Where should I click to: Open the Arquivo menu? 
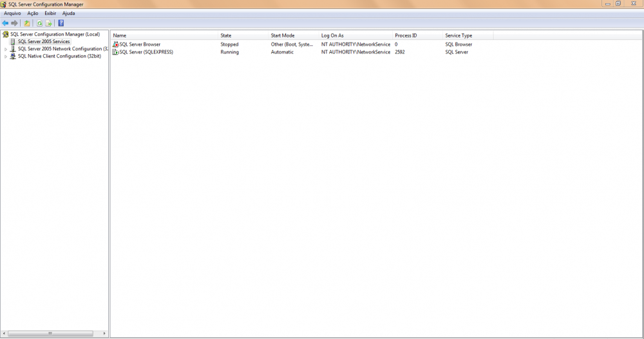click(x=12, y=14)
